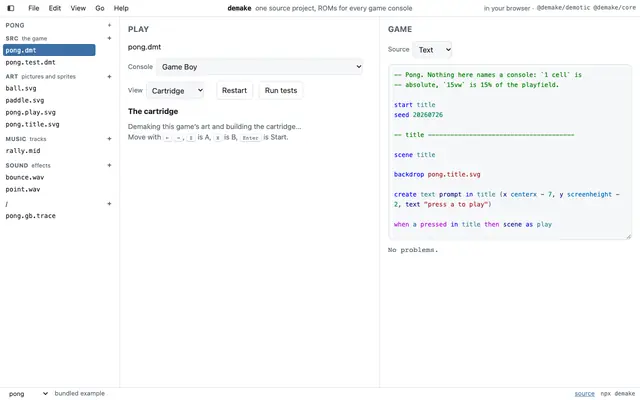Click the Run tests button
640x400 pixels.
click(281, 91)
